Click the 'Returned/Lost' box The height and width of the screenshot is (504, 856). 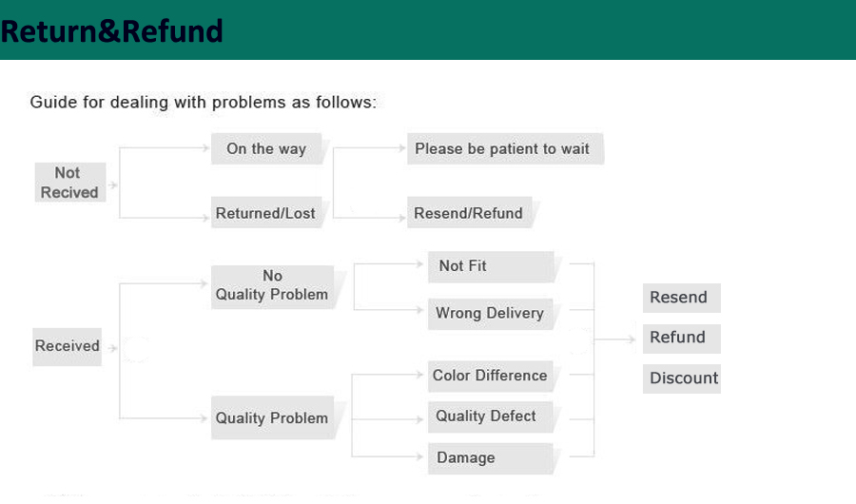[266, 214]
